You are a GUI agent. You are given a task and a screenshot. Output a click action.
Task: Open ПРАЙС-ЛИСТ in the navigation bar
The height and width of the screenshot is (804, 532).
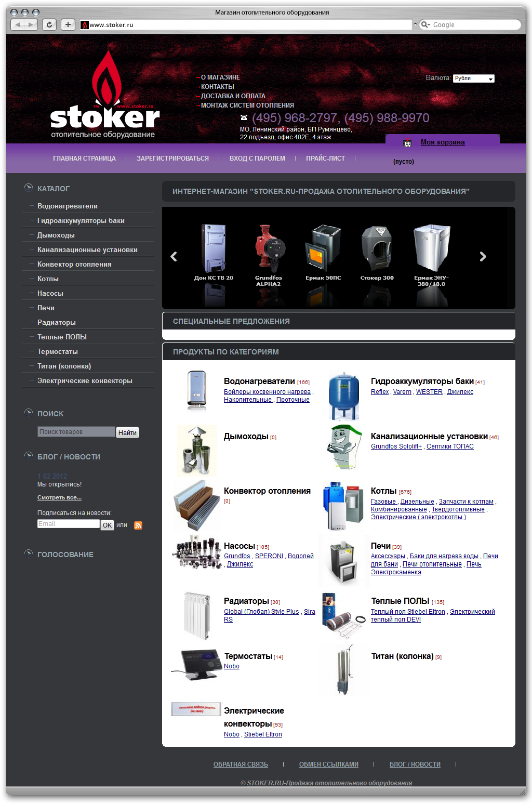click(325, 159)
